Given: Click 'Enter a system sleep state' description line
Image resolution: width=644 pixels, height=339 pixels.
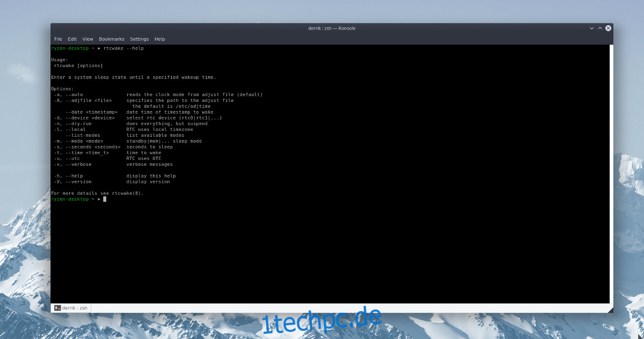Looking at the screenshot, I should tap(134, 77).
